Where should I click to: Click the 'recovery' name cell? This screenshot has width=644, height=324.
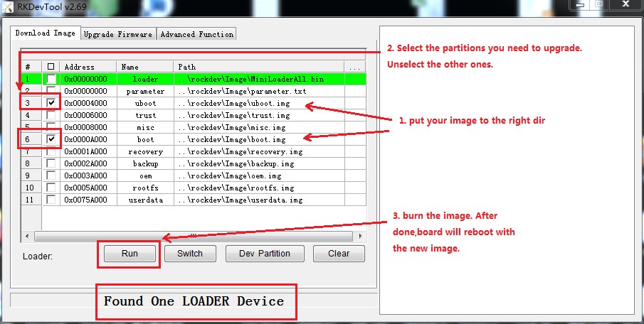tap(145, 152)
